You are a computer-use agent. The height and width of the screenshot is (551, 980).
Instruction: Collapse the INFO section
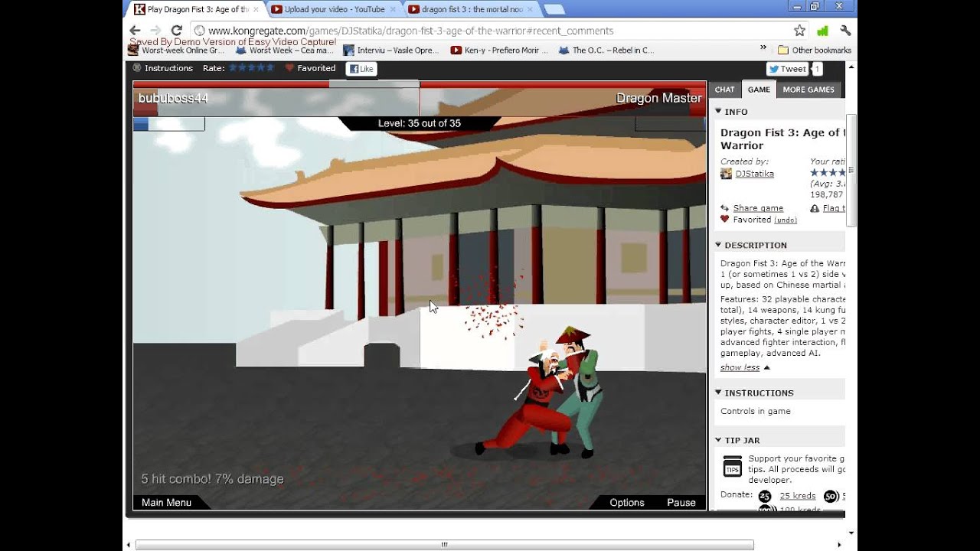[718, 111]
